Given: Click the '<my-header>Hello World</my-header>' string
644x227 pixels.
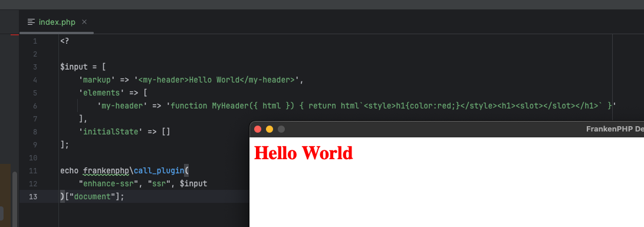Looking at the screenshot, I should click(217, 80).
